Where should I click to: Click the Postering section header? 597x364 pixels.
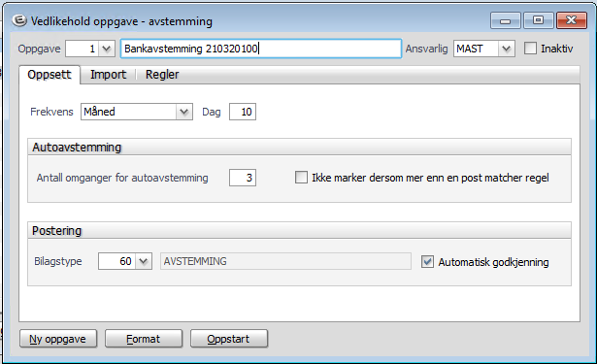(x=299, y=230)
